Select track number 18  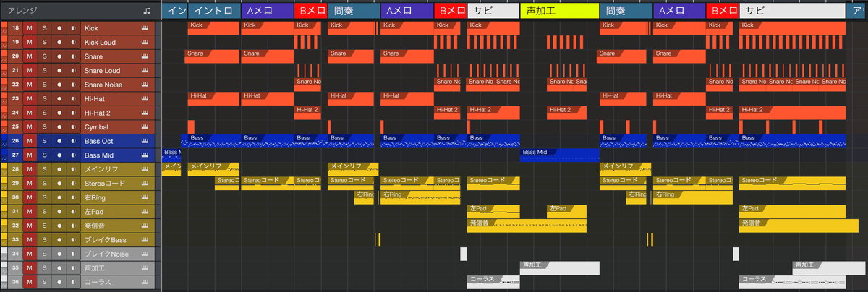click(x=15, y=28)
